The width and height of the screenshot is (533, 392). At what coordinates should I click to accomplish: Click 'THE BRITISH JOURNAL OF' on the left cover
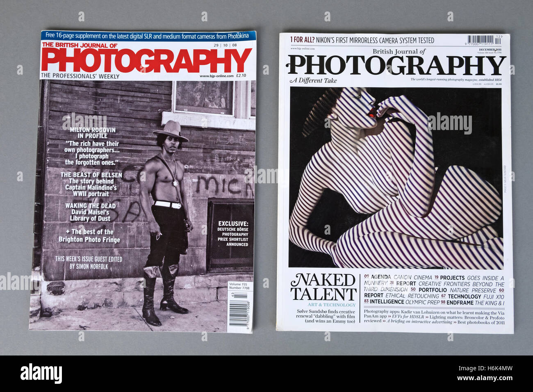point(80,46)
